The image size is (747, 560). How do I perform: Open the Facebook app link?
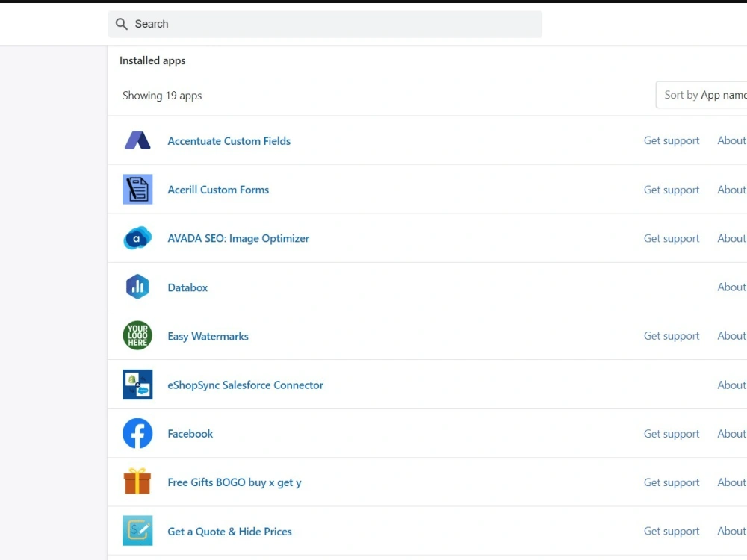click(190, 433)
